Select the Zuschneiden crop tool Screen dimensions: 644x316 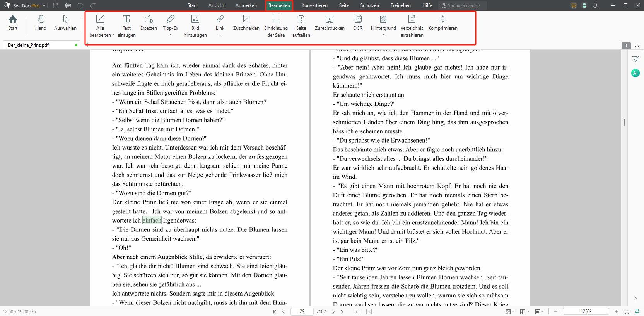[246, 23]
